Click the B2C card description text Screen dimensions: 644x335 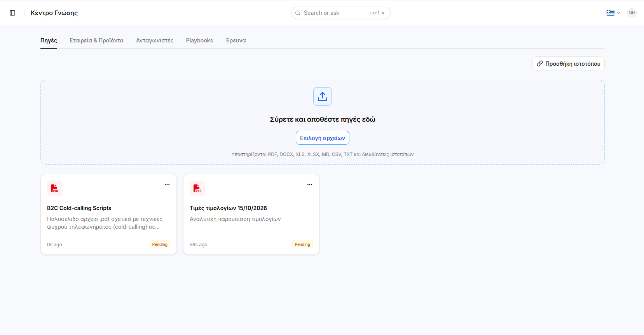[105, 223]
